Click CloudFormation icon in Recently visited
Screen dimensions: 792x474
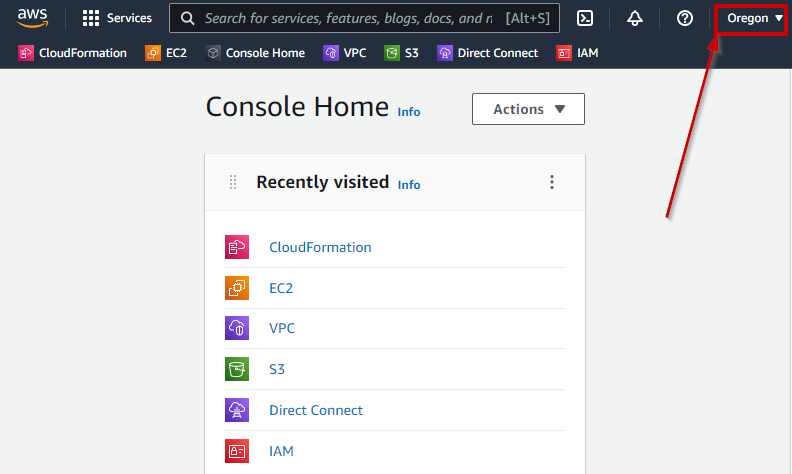click(x=237, y=247)
